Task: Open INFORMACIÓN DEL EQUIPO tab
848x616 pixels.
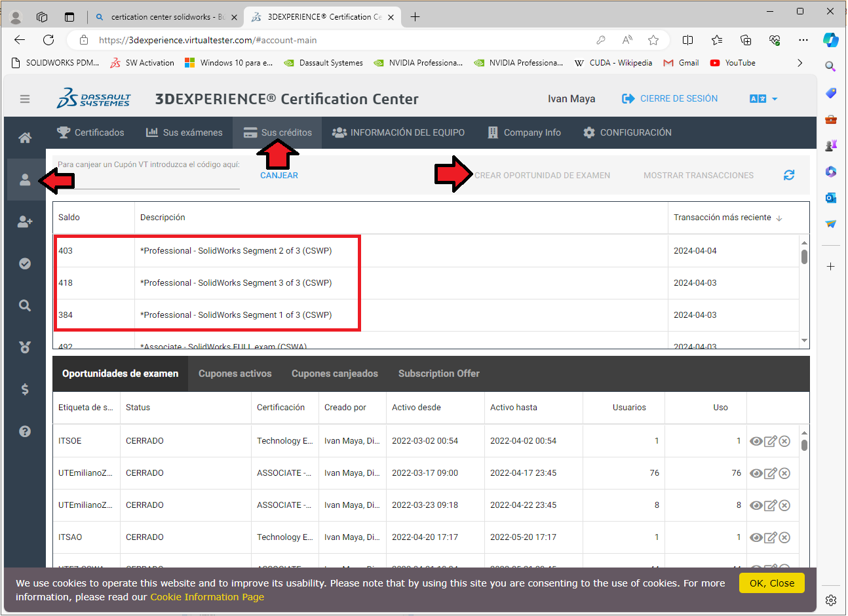Action: click(398, 132)
